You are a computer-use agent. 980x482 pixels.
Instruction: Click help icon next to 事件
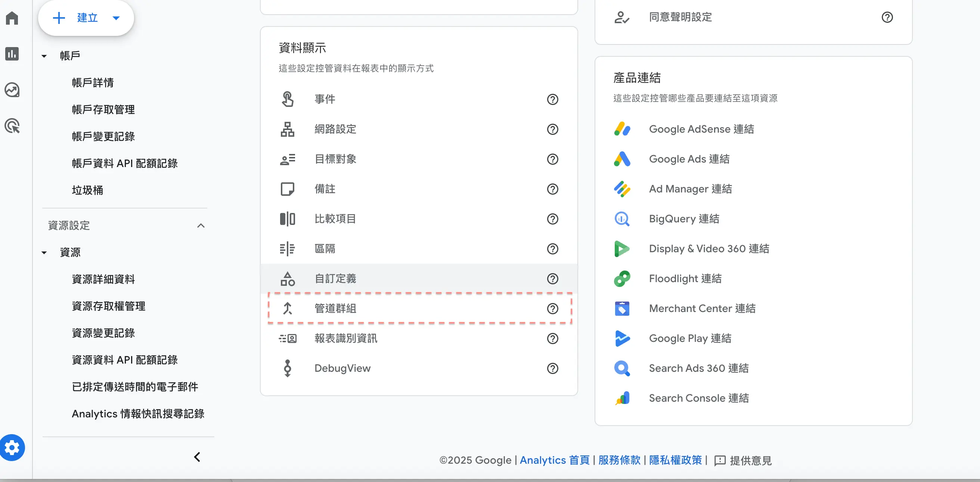coord(552,99)
